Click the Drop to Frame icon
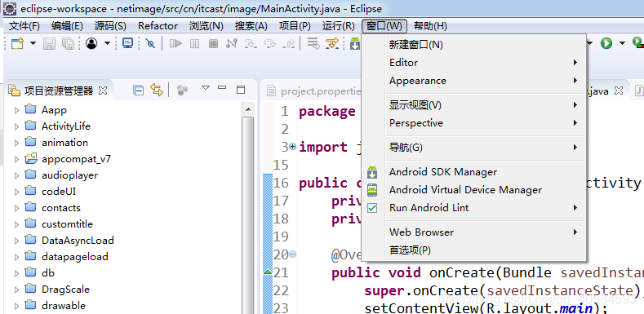 coord(313,43)
